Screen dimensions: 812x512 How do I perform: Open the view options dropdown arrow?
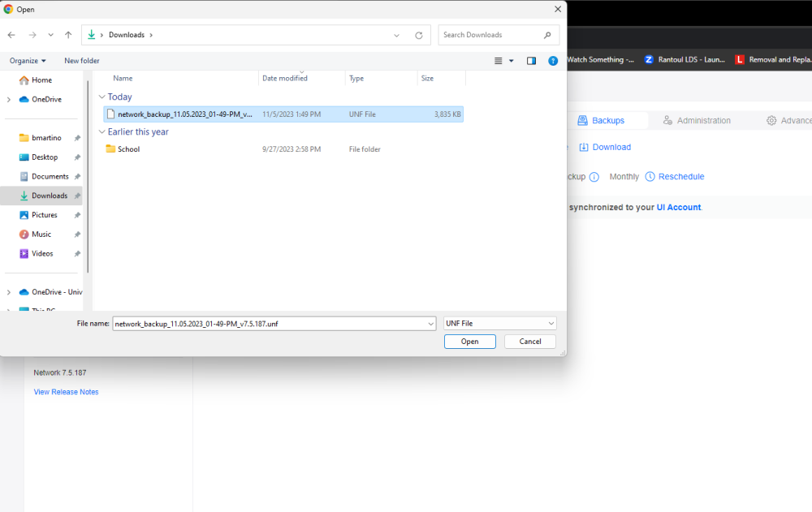coord(511,61)
